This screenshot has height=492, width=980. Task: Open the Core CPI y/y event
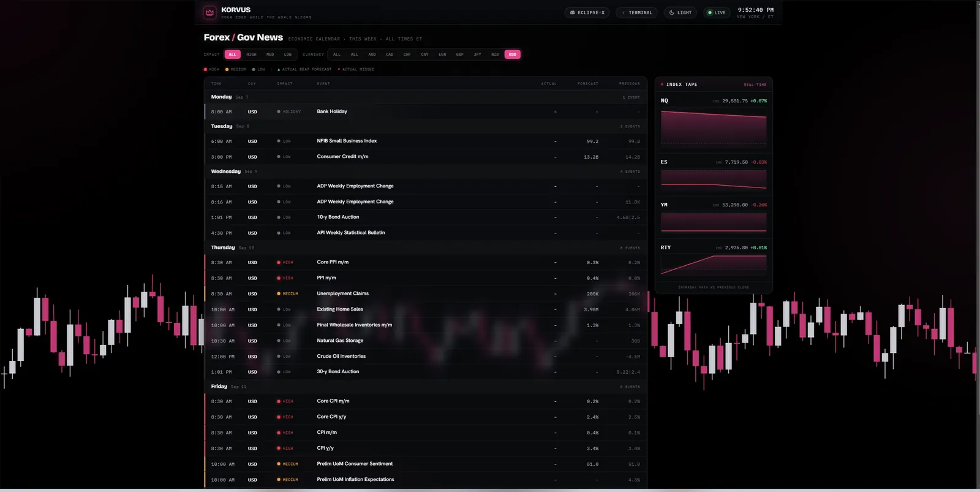pos(426,417)
